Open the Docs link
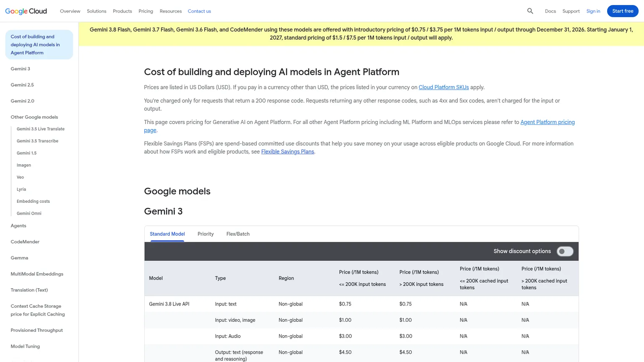 tap(551, 11)
